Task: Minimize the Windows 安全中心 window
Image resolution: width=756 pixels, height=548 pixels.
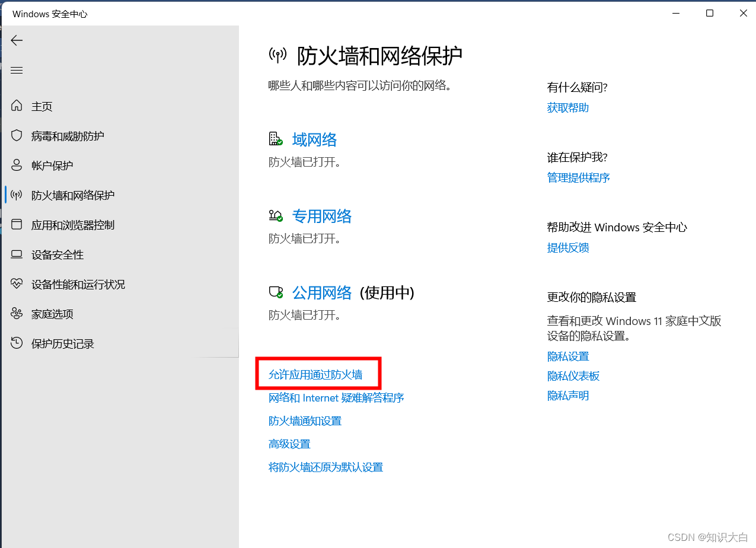Action: (676, 13)
